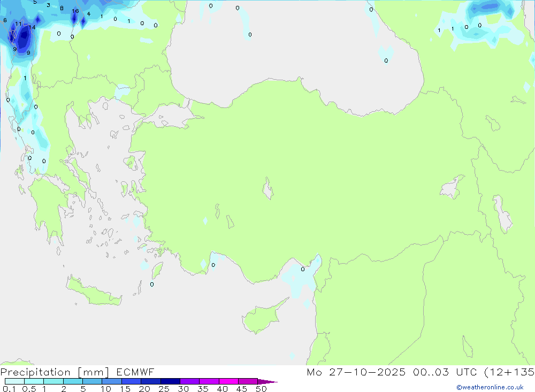
Task: Click the map precipitation value '3'
Action: coord(49,5)
